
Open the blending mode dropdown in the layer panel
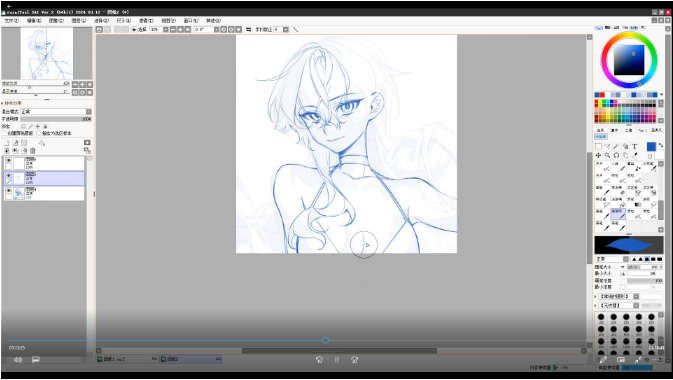pyautogui.click(x=56, y=112)
